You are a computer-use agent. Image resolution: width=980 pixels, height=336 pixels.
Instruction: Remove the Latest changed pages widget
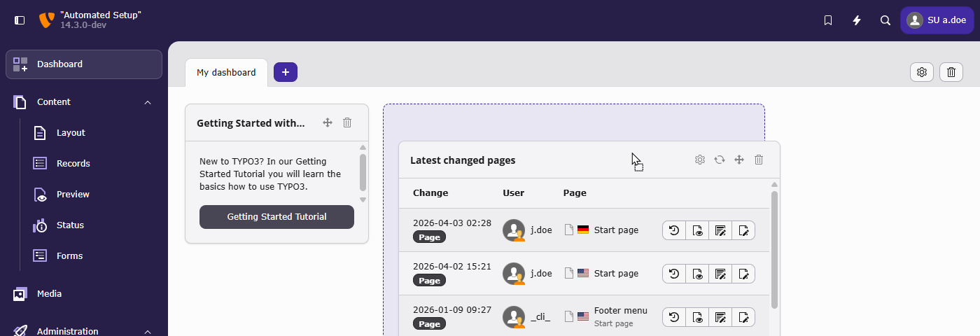(x=759, y=160)
